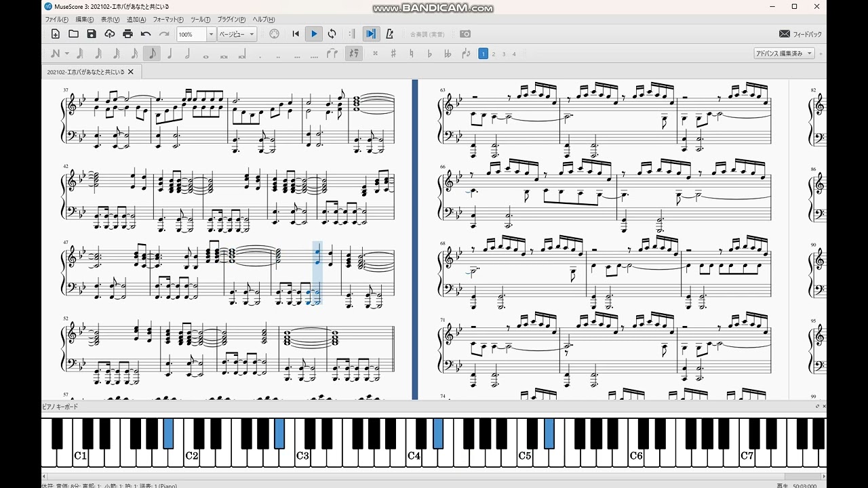868x488 pixels.
Task: Select the highlighted eighth note duration
Action: pos(152,54)
